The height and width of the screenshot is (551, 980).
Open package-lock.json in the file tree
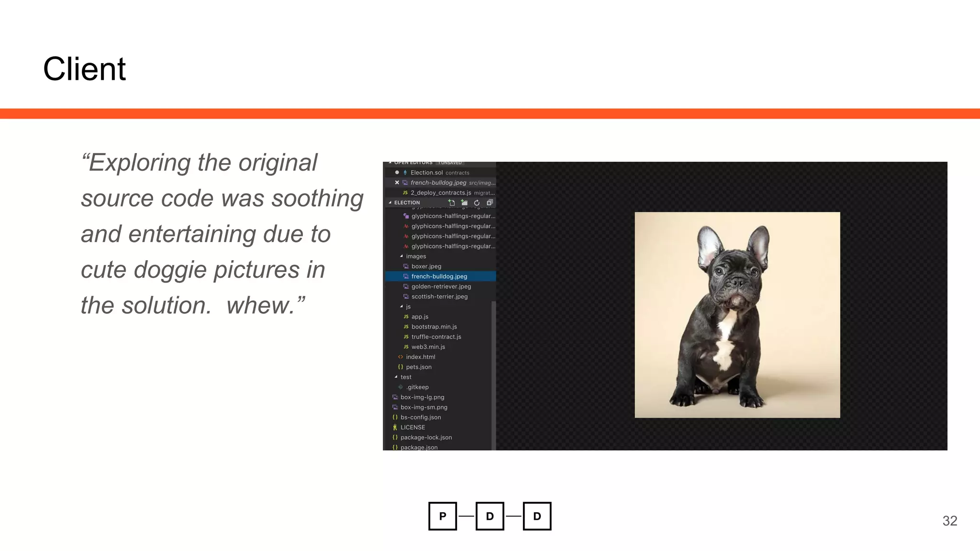438,437
